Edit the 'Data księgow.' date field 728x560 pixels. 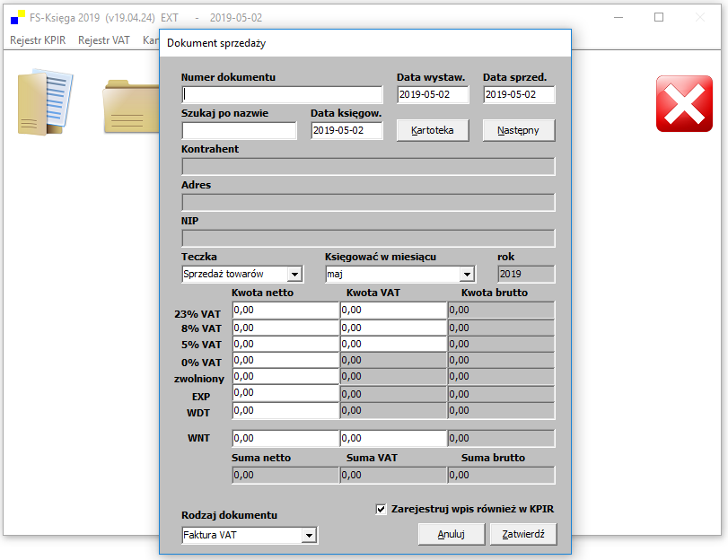tap(346, 130)
